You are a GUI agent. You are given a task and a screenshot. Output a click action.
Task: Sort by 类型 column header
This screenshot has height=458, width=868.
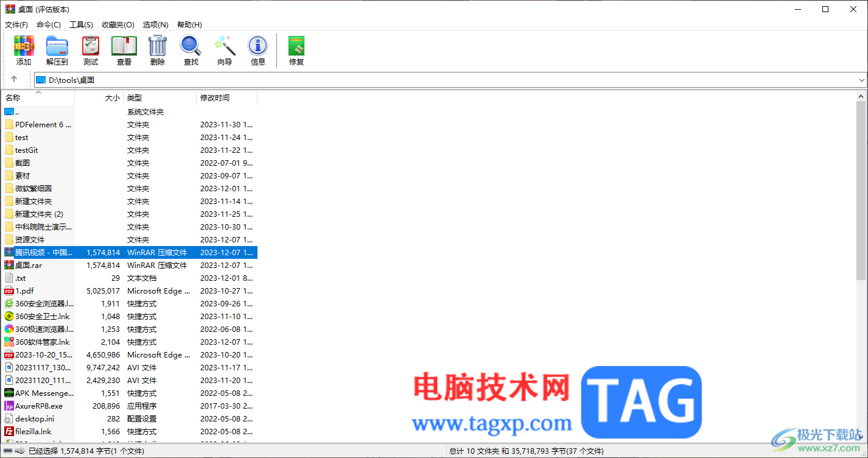click(160, 97)
